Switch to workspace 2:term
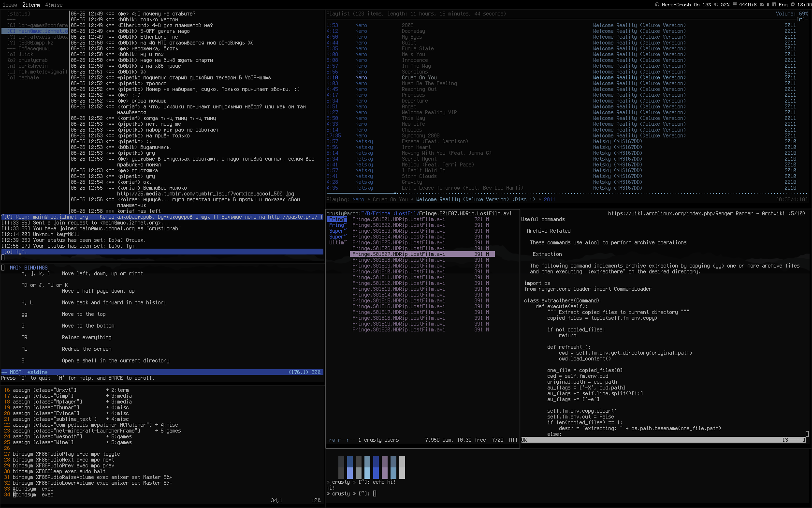 [x=31, y=5]
